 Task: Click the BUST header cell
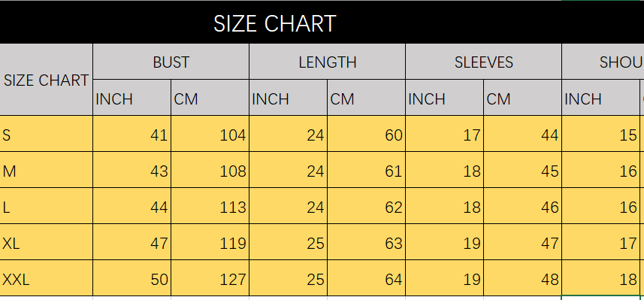coord(171,62)
